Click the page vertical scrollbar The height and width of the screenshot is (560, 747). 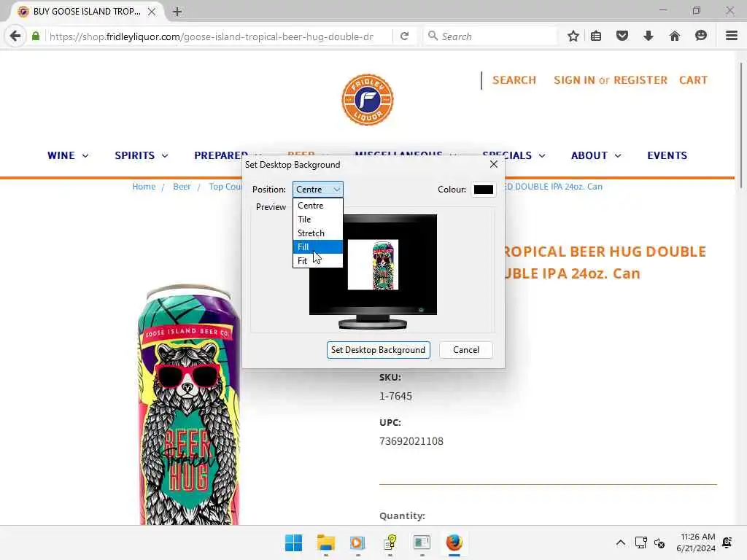(742, 125)
